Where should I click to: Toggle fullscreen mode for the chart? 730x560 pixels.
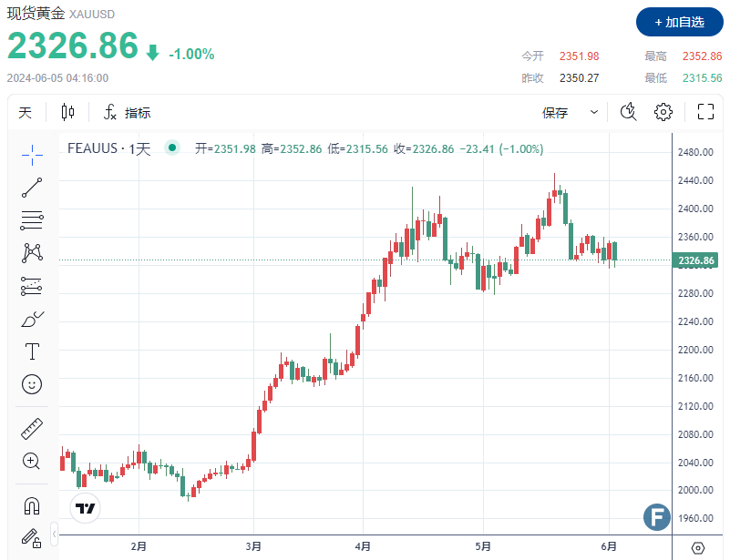tap(704, 112)
